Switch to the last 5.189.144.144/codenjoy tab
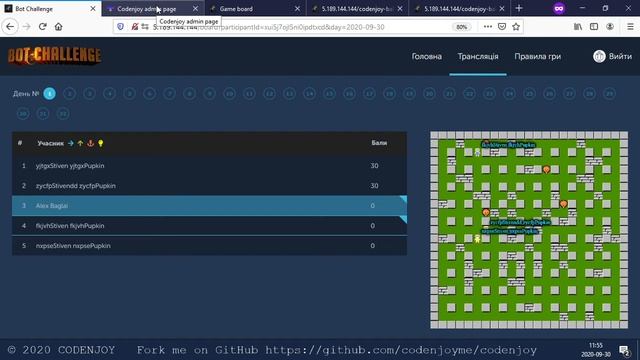Image resolution: width=640 pixels, height=360 pixels. click(459, 9)
